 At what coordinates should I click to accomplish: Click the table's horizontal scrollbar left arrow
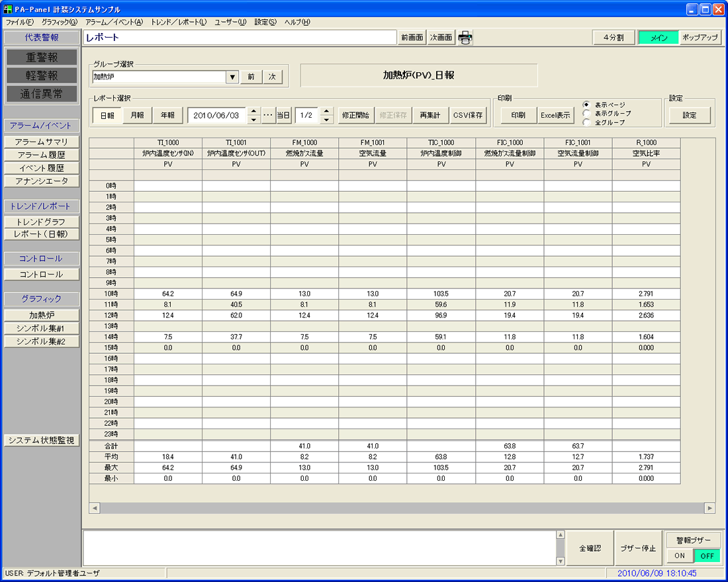pos(95,508)
